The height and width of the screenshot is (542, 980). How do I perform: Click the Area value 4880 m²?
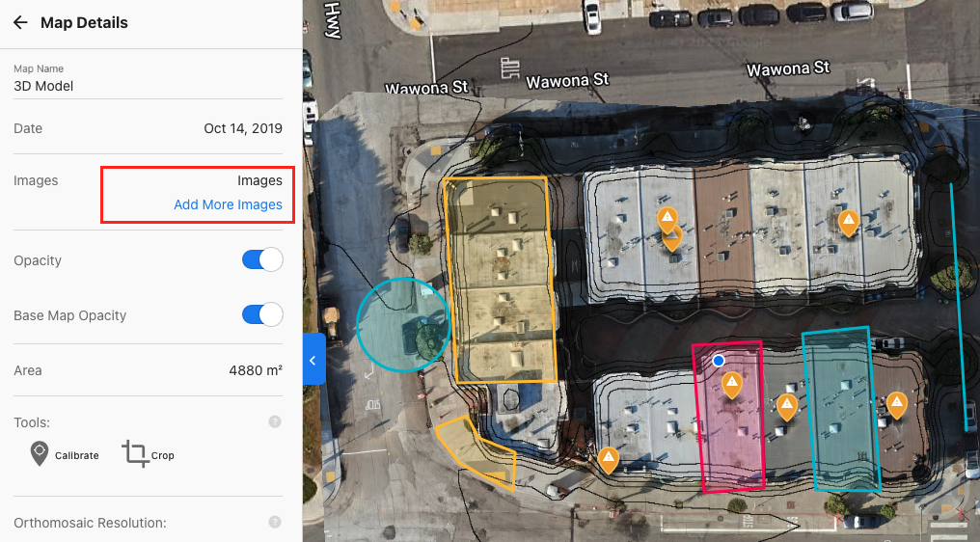pos(256,370)
